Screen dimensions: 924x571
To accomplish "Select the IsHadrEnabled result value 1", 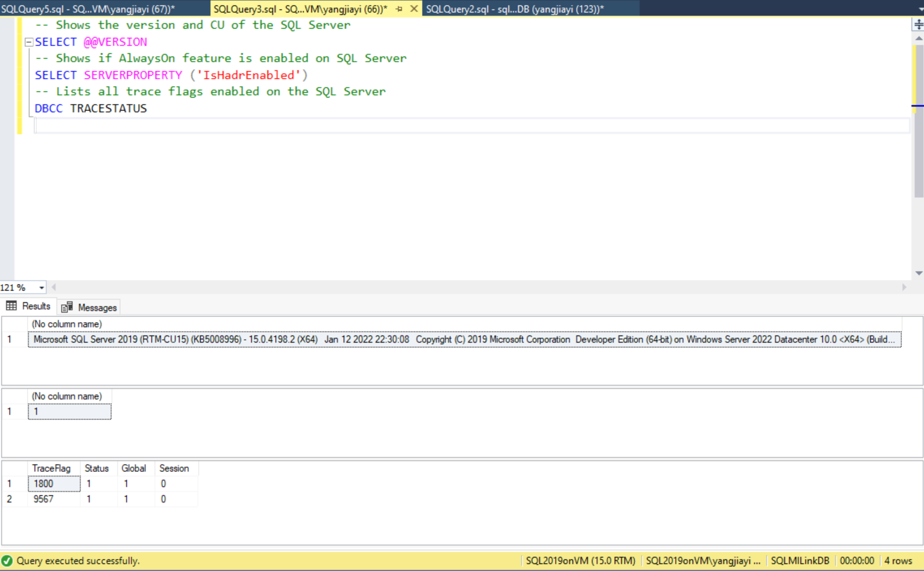I will [x=69, y=411].
